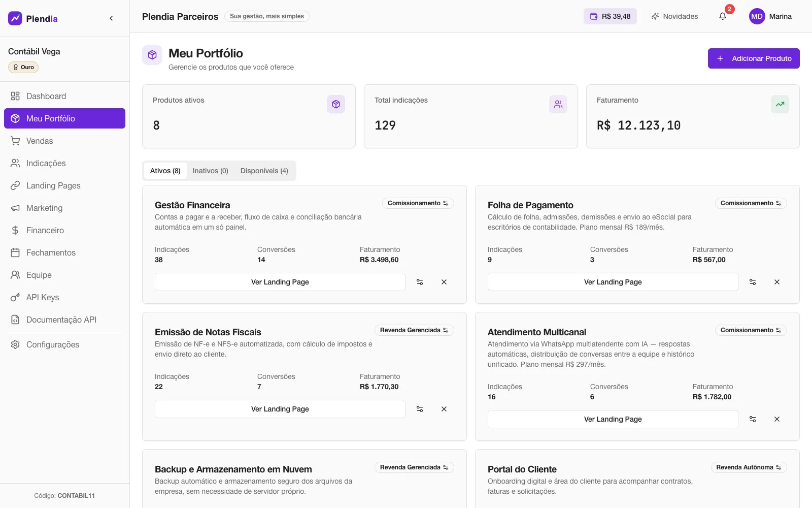The image size is (812, 508).
Task: Open the Dashboard sidebar item
Action: (64, 96)
